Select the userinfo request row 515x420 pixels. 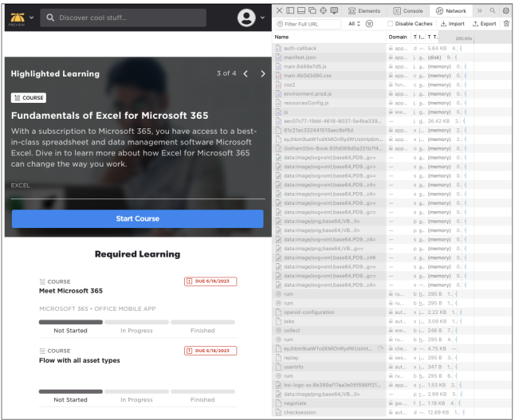point(392,367)
